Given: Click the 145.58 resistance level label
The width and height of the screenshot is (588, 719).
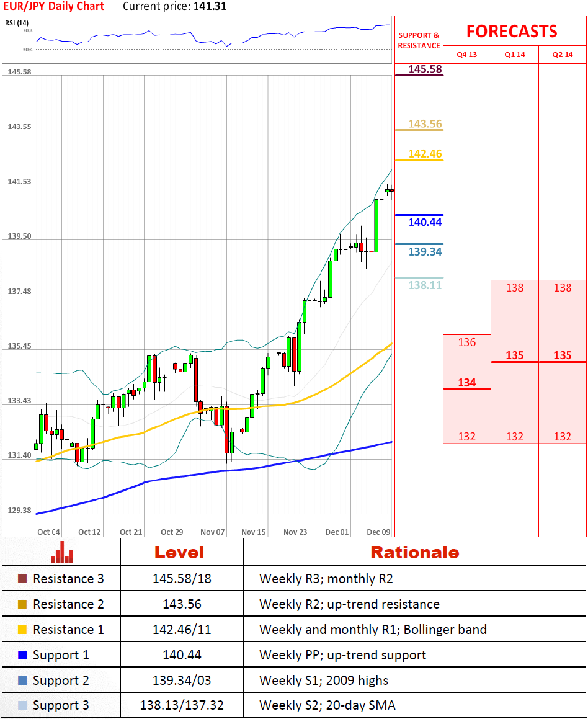Looking at the screenshot, I should click(x=425, y=69).
